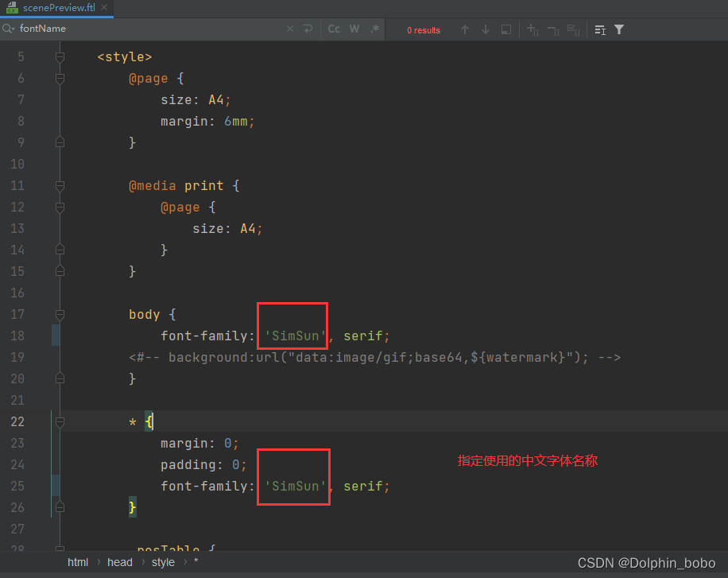Close the scenePreview.ftl editor tab
This screenshot has height=578, width=728.
click(x=104, y=7)
